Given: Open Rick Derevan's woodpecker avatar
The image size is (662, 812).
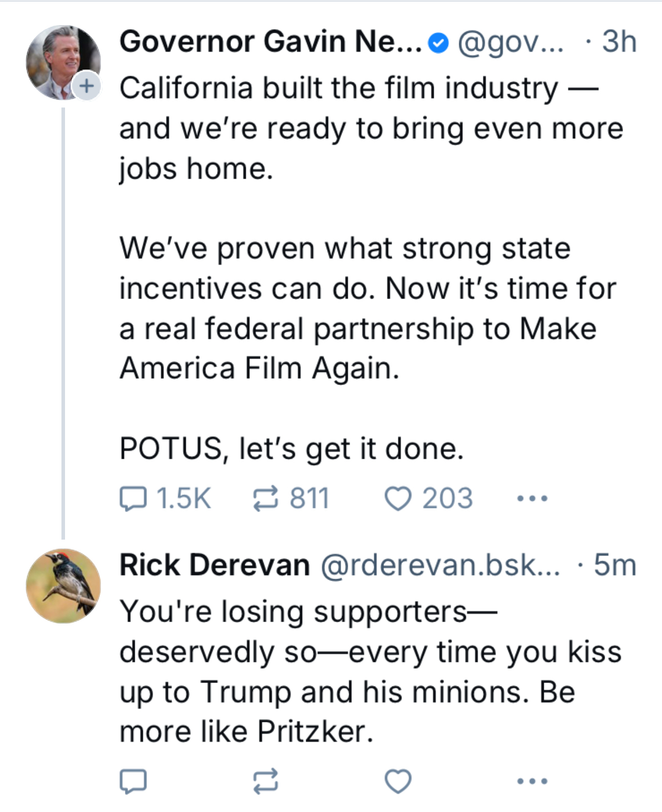Looking at the screenshot, I should 63,586.
